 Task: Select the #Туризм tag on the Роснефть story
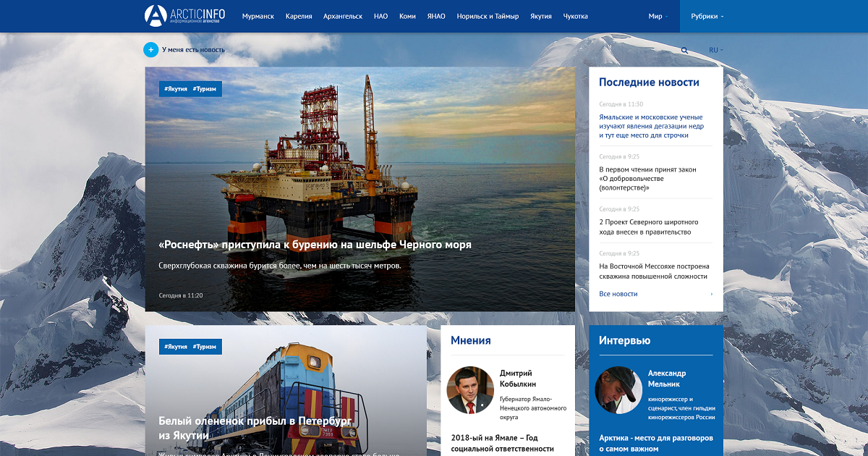coord(205,89)
